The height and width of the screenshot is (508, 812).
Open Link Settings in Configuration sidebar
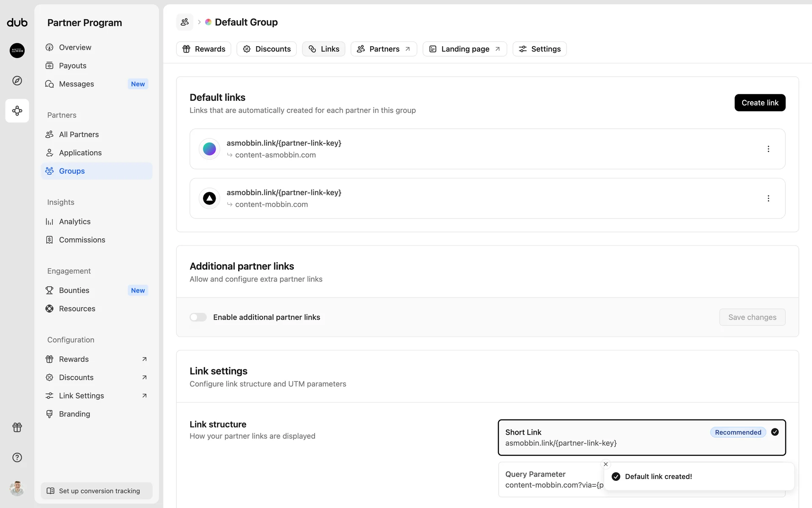82,395
